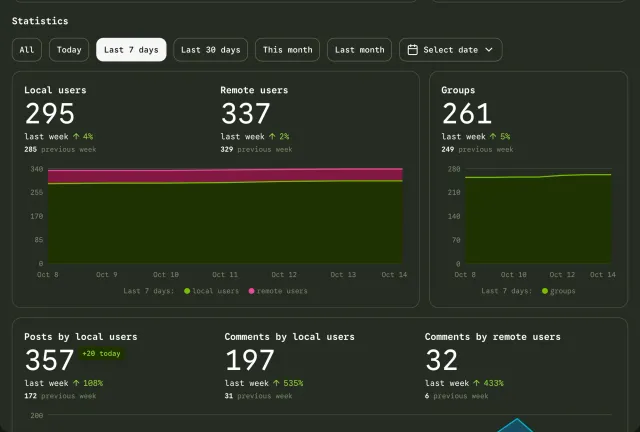This screenshot has width=640, height=432.
Task: Choose the Last month filter
Action: pyautogui.click(x=360, y=50)
